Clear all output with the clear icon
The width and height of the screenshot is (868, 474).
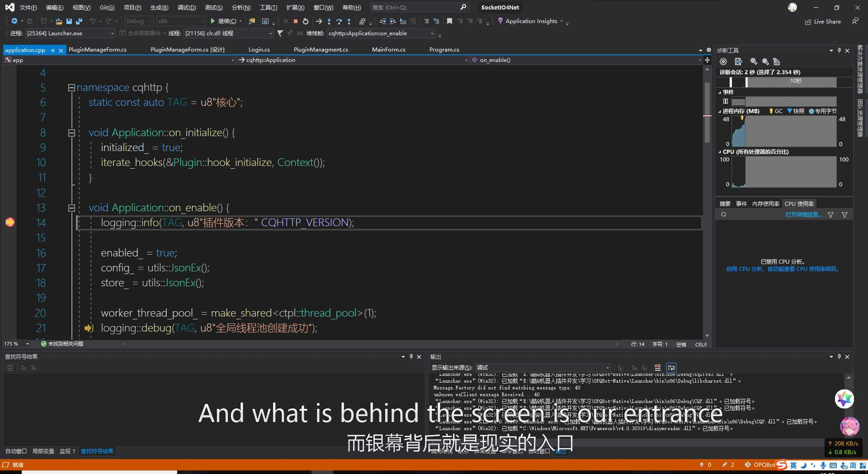(x=657, y=368)
